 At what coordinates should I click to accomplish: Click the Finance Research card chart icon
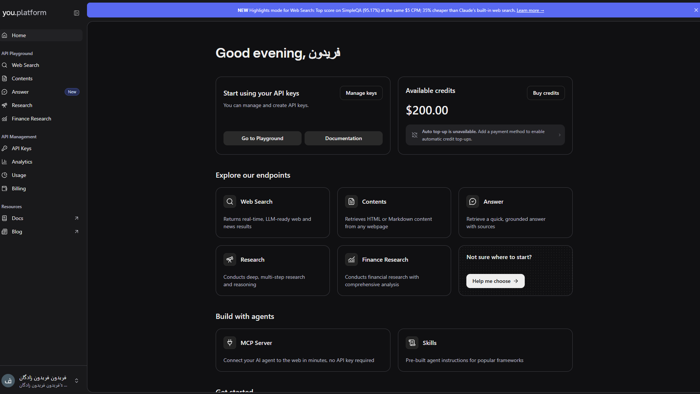pos(351,260)
